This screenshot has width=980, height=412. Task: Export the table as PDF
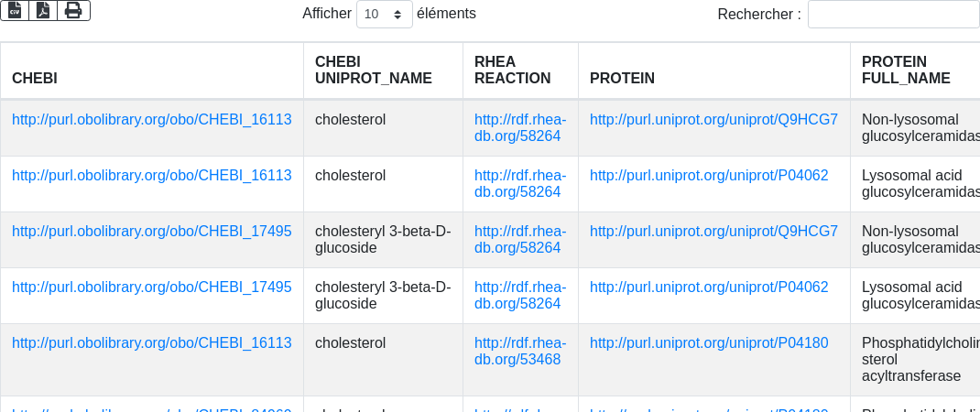[43, 10]
